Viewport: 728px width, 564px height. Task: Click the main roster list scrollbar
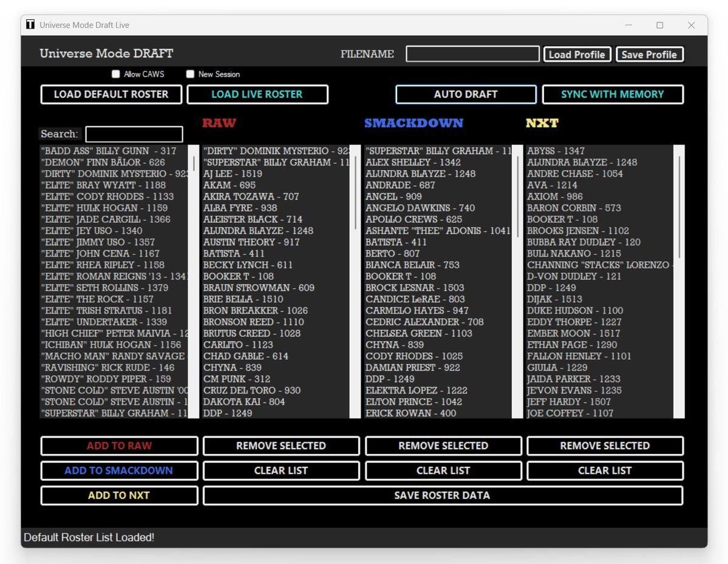[194, 281]
